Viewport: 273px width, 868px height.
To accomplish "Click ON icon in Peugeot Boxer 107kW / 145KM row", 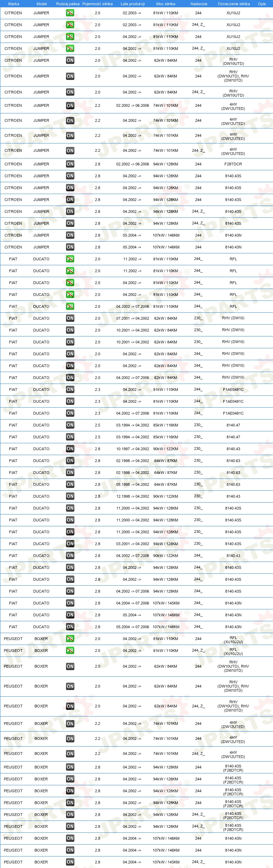I will pyautogui.click(x=70, y=862).
